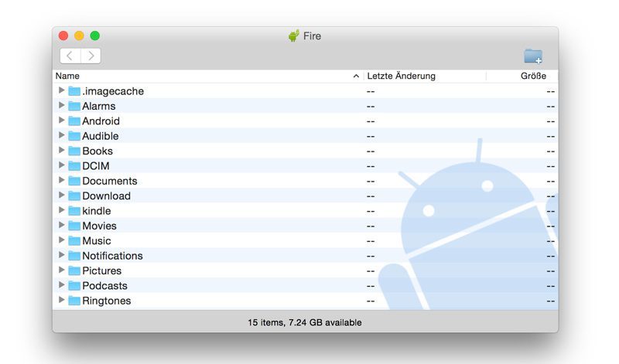Select the Audible folder name
The height and width of the screenshot is (364, 619).
(101, 136)
